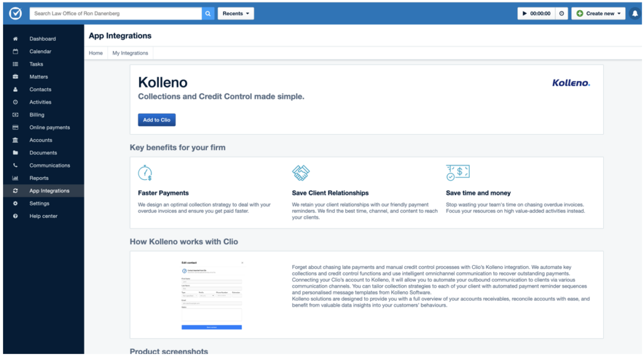Select Billing in the sidebar
This screenshot has width=644, height=357.
(37, 115)
